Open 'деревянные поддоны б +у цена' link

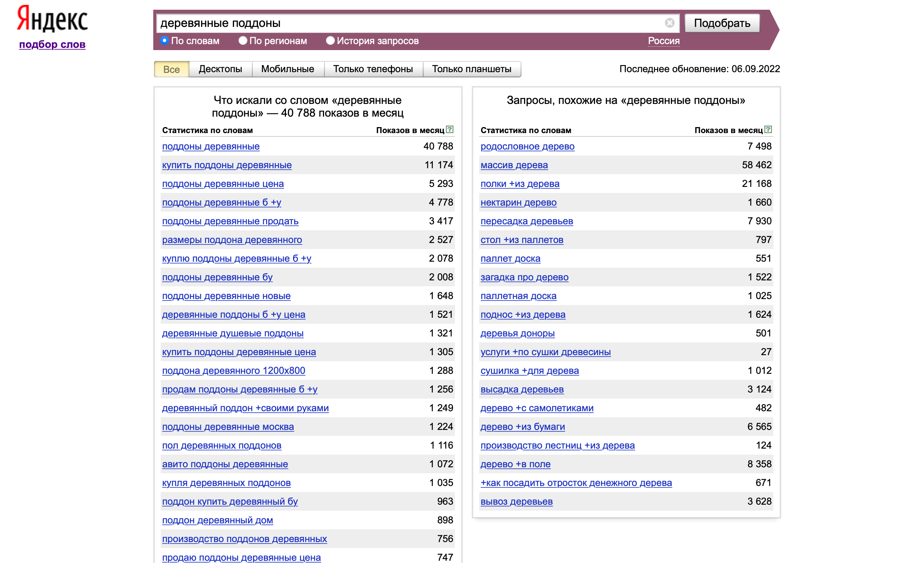point(234,315)
